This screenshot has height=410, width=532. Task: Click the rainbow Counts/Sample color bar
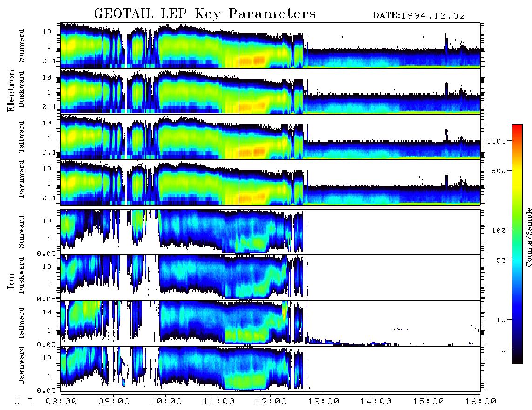[x=517, y=244]
